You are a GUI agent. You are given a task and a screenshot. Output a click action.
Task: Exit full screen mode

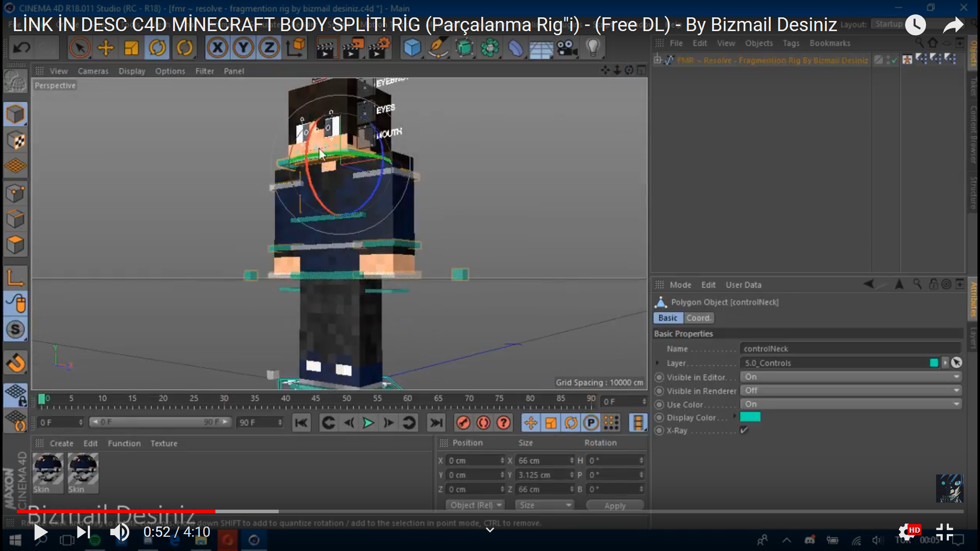point(945,532)
